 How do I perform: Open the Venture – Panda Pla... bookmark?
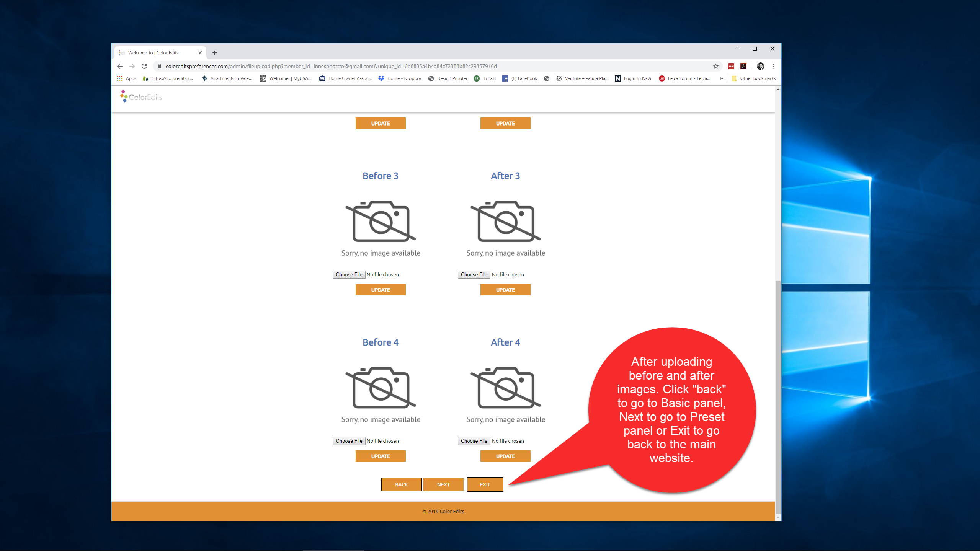[582, 78]
